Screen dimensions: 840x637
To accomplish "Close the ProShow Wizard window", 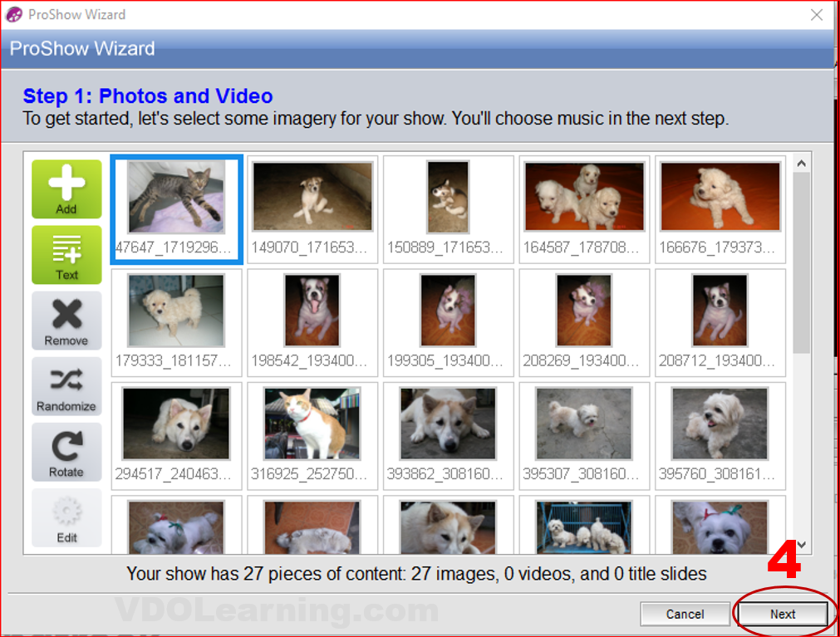I will 817,14.
